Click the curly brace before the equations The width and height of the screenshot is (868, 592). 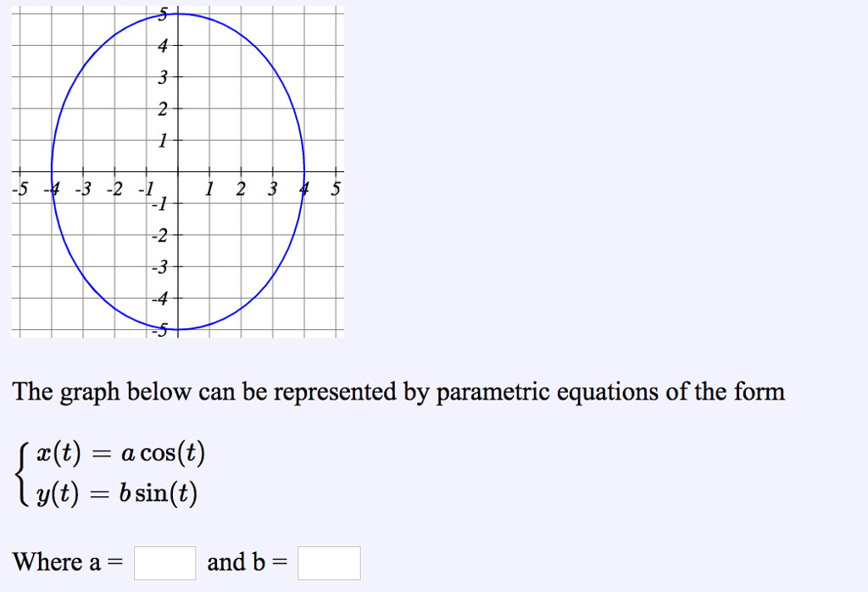tap(21, 472)
